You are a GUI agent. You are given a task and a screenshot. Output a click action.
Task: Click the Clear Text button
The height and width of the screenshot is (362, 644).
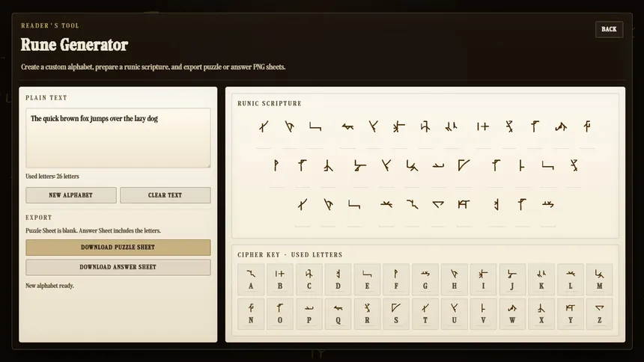coord(165,195)
